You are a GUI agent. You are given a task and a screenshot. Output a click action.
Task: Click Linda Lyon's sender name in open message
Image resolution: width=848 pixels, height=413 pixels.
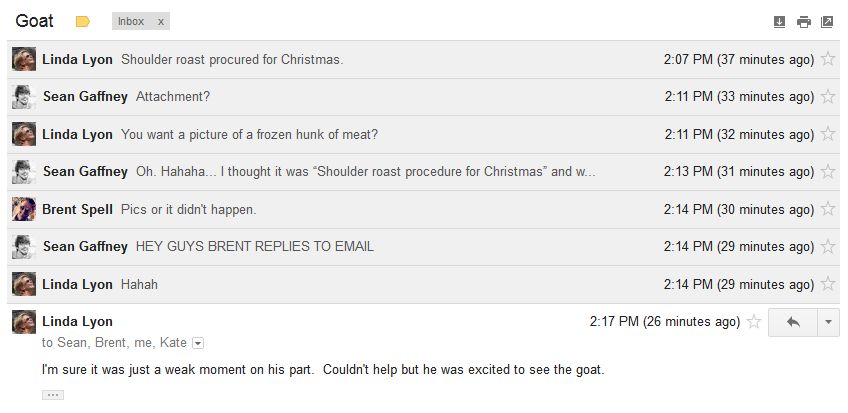77,321
